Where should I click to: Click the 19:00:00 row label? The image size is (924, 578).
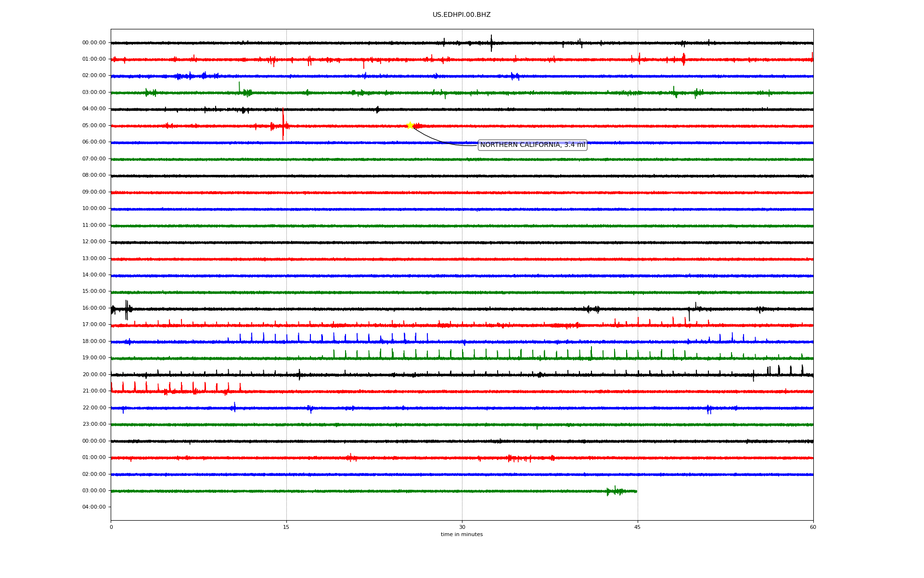[94, 358]
